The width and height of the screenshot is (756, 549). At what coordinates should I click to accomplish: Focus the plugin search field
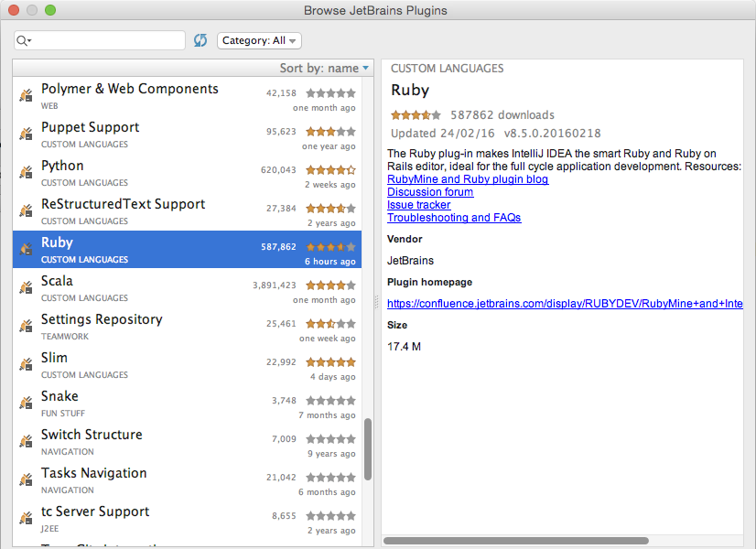100,40
